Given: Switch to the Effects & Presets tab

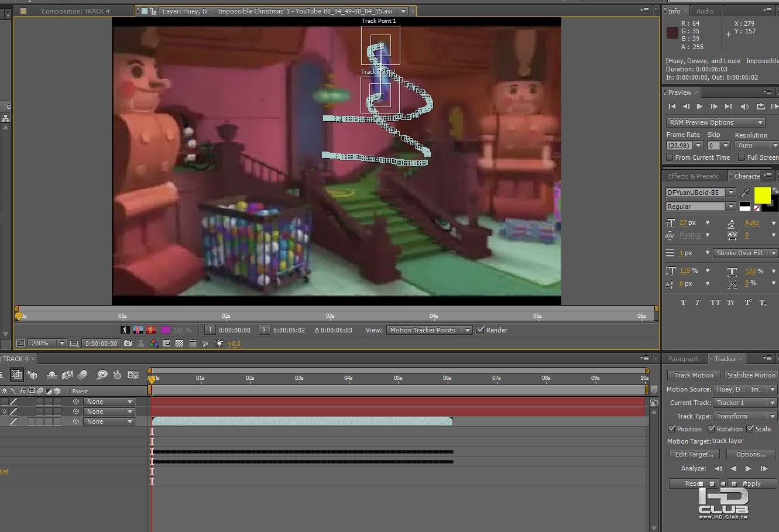Looking at the screenshot, I should click(693, 176).
